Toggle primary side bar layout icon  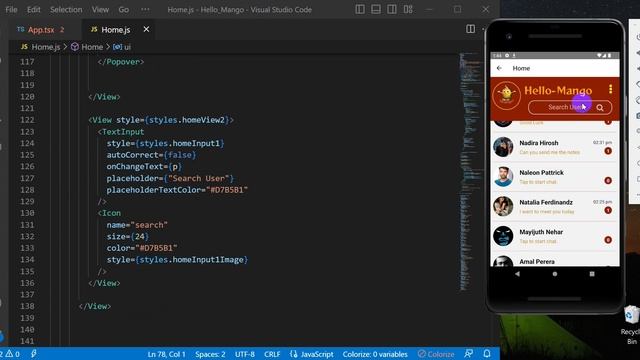[360, 9]
